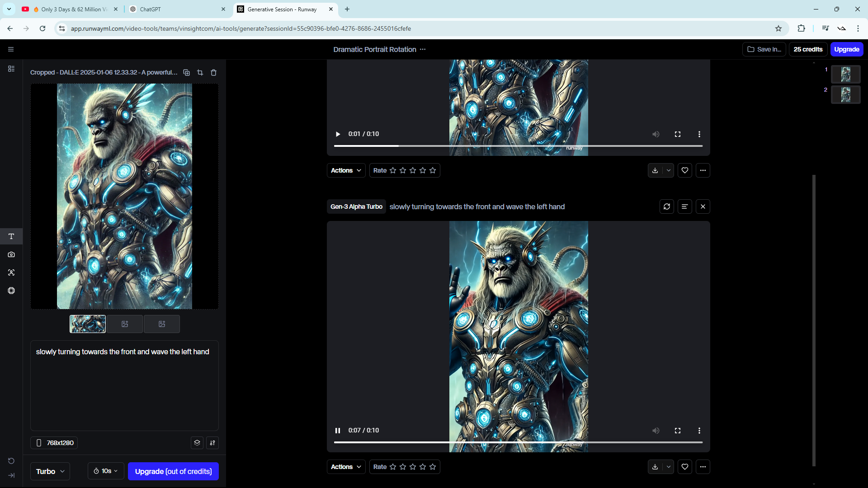Favorite the second video with heart icon
Viewport: 868px width, 488px height.
[684, 467]
